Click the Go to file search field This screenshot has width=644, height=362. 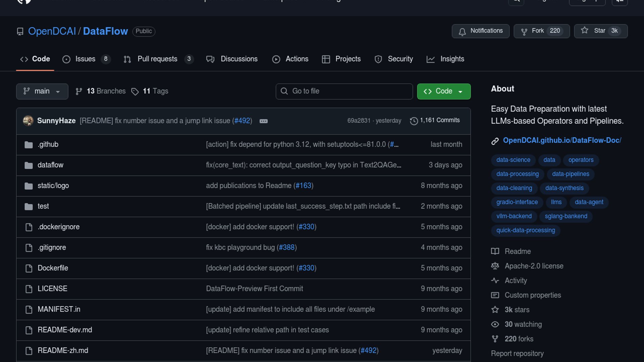point(344,92)
